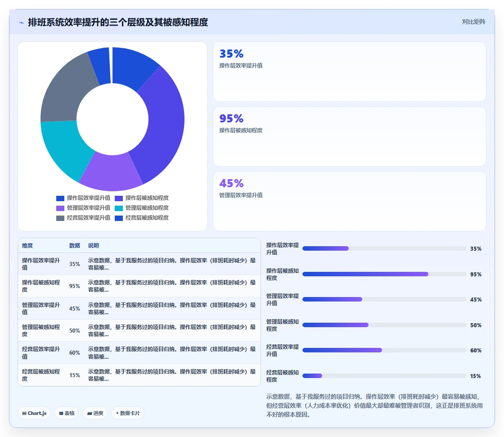Toggle legend swatch for 管理层效率提升值
This screenshot has width=504, height=437.
(60, 208)
